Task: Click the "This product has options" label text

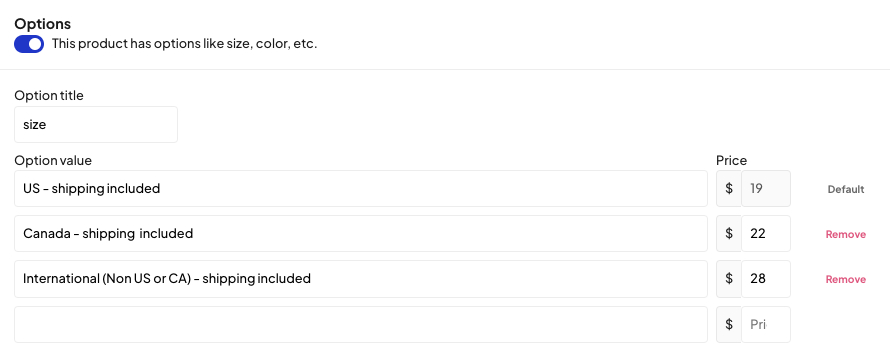Action: pos(184,44)
